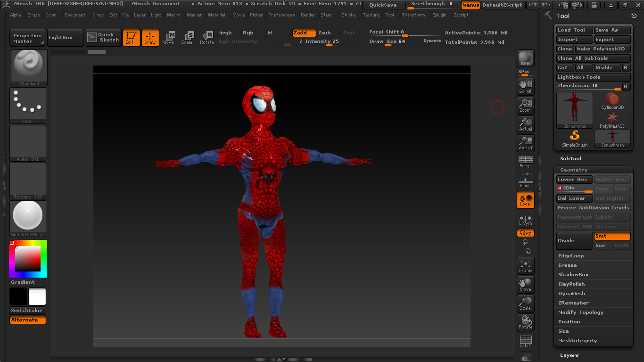Expand the ClayPolish options

tap(571, 284)
